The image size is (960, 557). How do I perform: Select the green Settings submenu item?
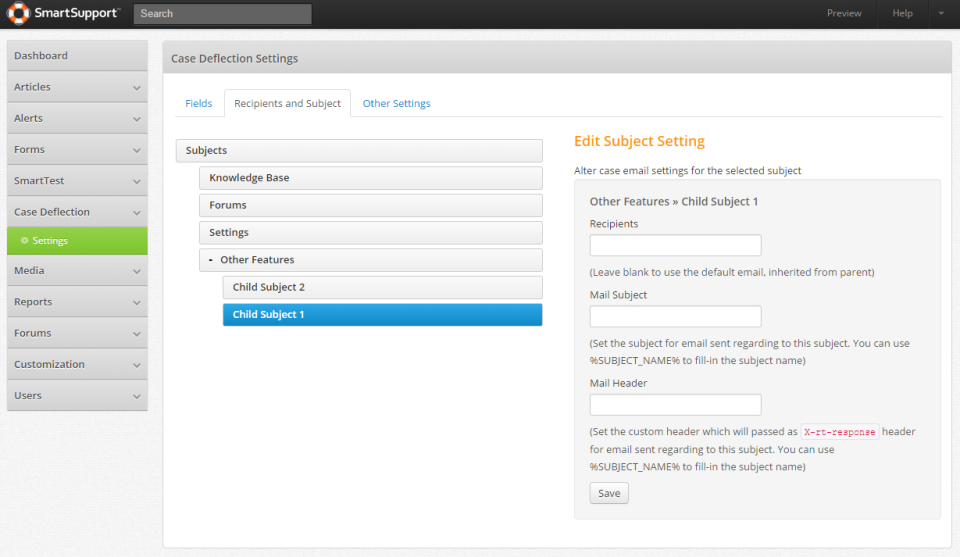[x=77, y=241]
